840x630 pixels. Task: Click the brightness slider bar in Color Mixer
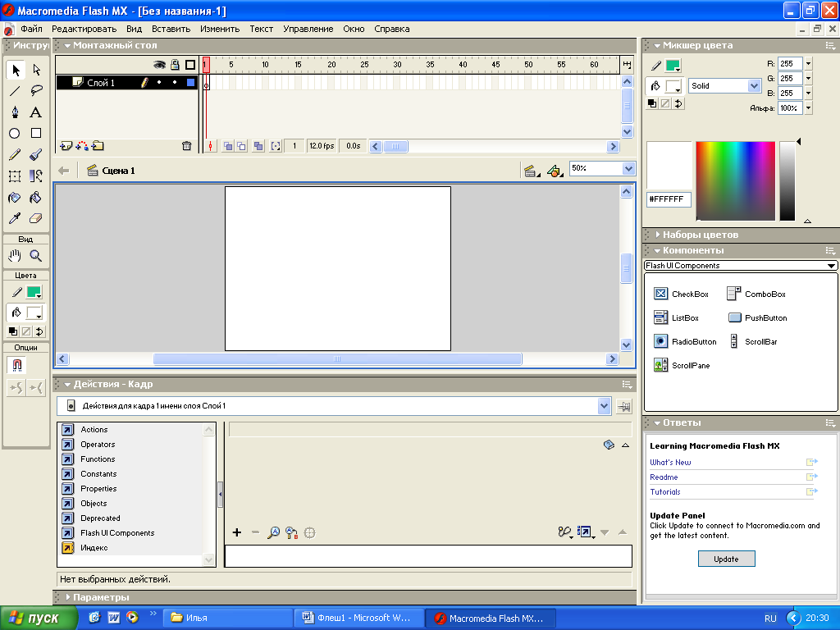[787, 180]
